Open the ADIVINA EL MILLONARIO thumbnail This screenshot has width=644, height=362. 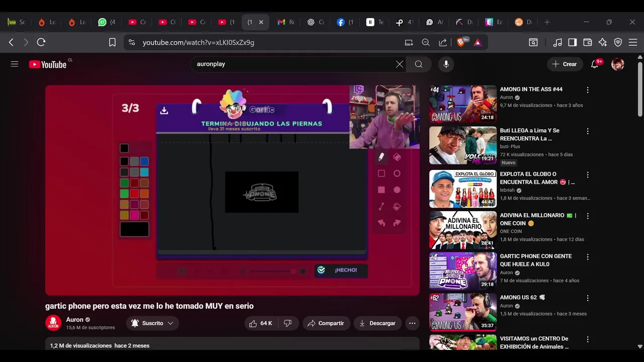pos(463,230)
